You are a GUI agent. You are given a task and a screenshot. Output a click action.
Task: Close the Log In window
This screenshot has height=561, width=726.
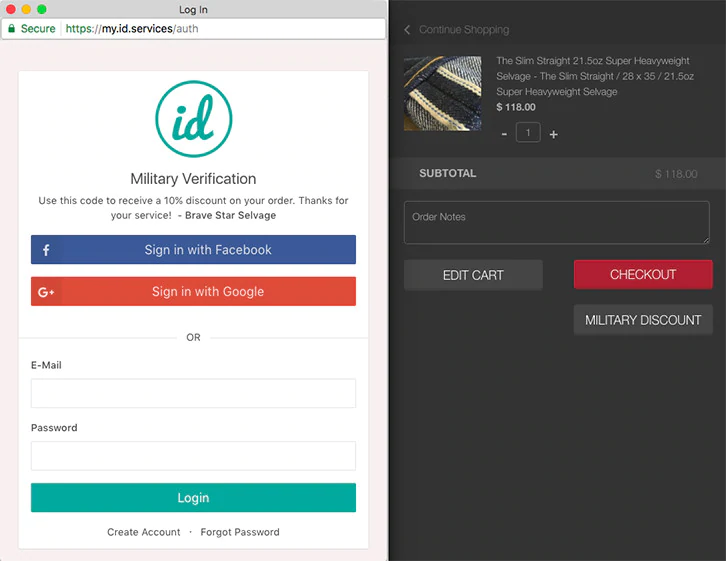11,9
